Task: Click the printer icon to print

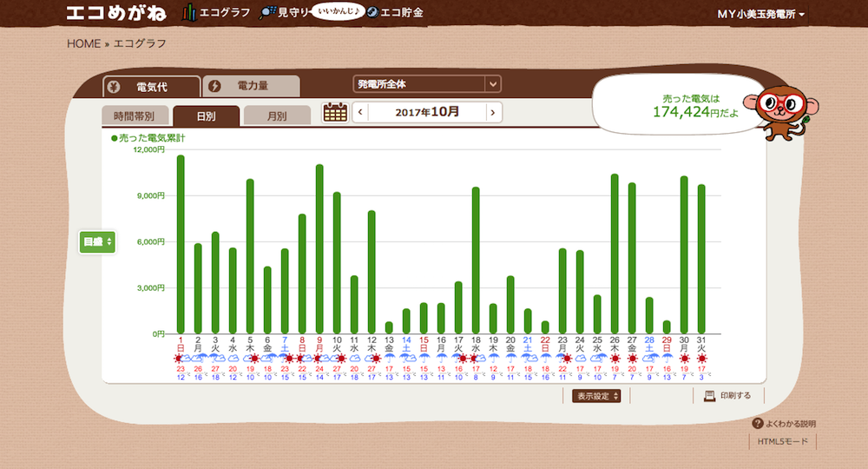Action: click(709, 396)
